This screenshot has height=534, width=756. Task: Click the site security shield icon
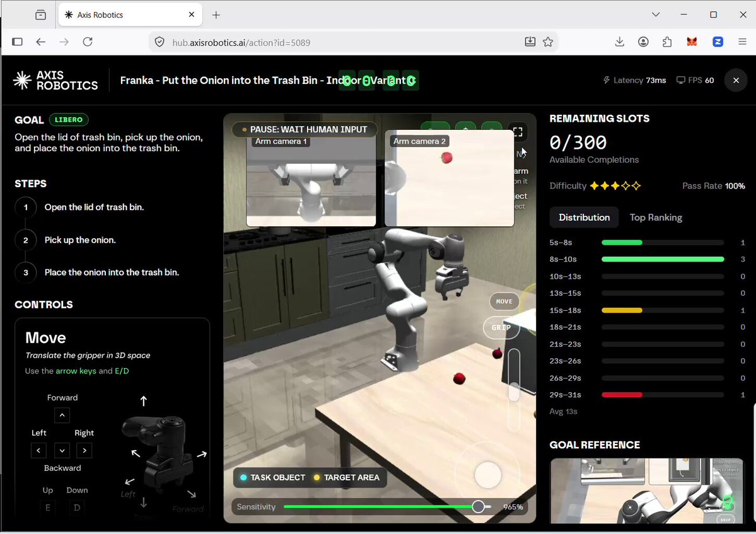(x=160, y=42)
